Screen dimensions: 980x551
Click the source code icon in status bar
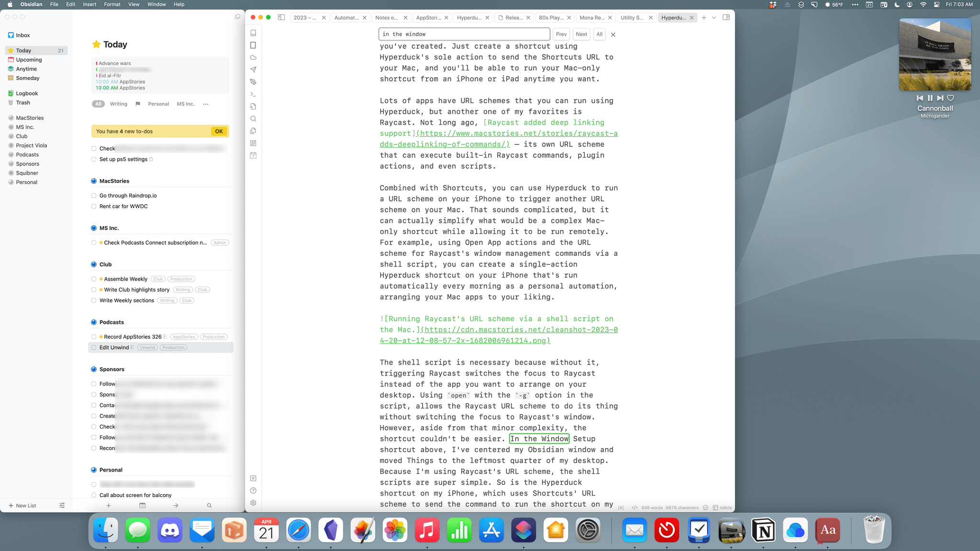[635, 507]
